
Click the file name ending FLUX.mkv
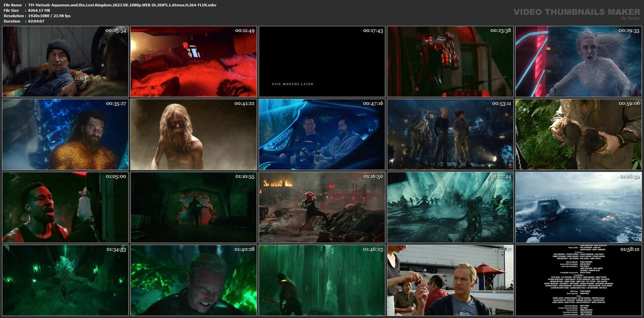click(x=122, y=5)
